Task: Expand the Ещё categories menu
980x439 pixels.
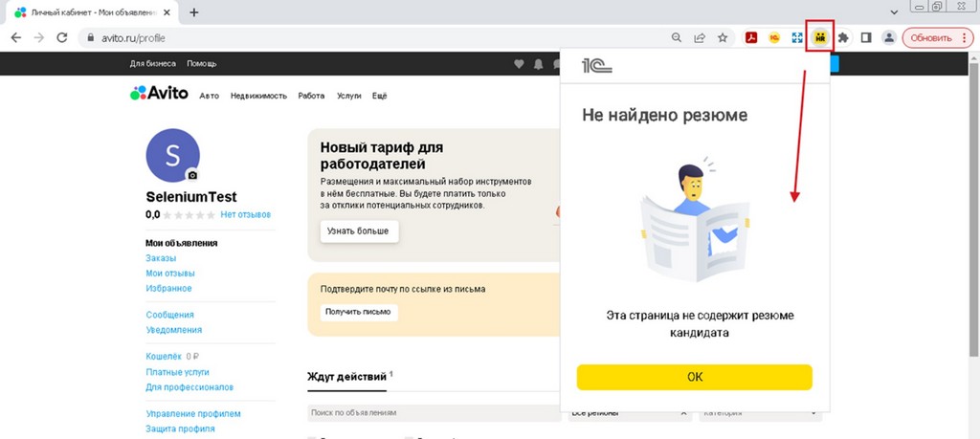Action: (379, 97)
